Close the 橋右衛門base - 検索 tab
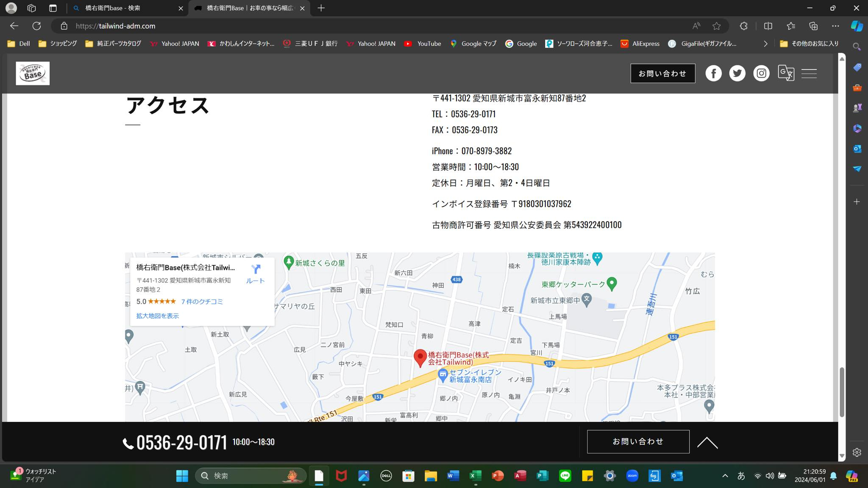This screenshot has width=868, height=488. [x=181, y=8]
